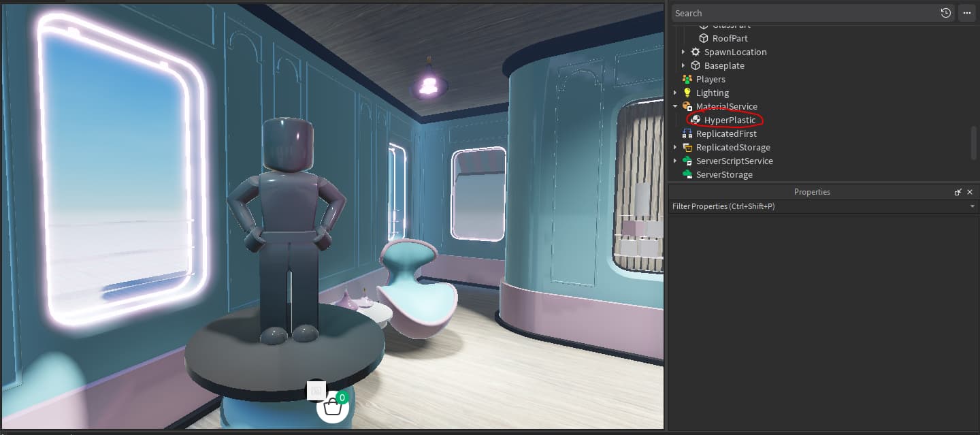
Task: Expand the Baseplate tree node
Action: click(683, 65)
